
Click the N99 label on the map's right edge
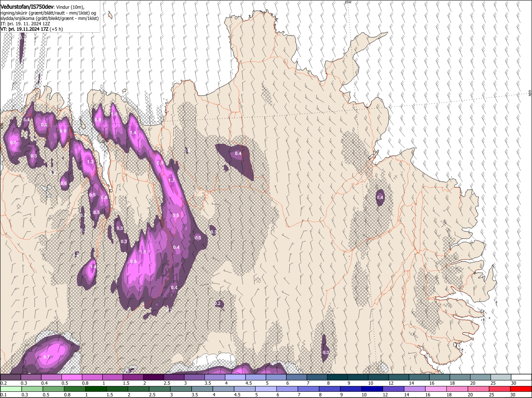click(x=530, y=94)
